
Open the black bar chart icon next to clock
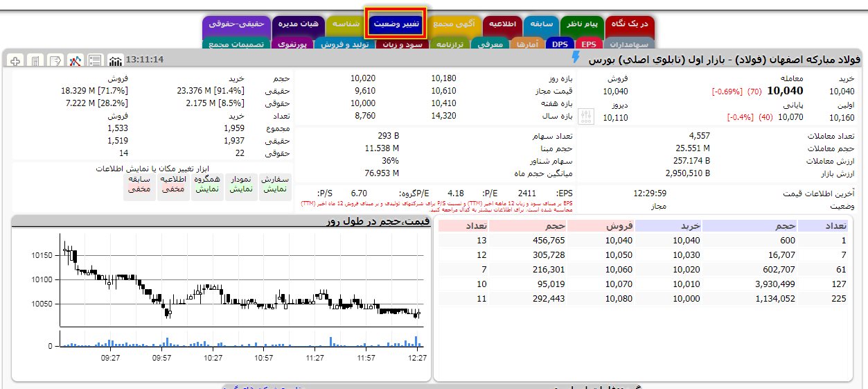[x=116, y=60]
